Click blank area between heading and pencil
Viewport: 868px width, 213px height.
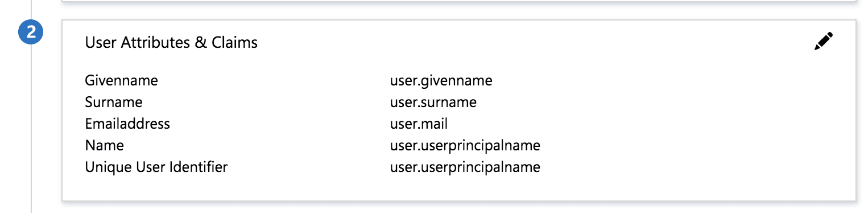[x=535, y=42]
